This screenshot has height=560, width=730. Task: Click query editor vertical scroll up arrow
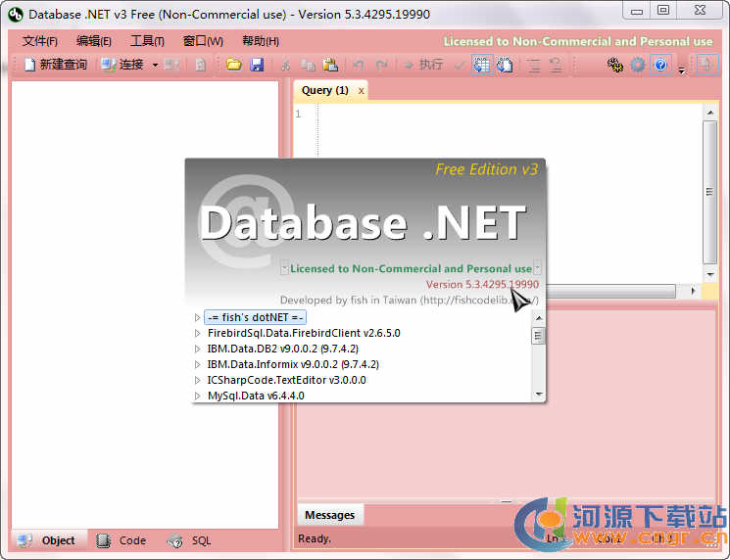pos(710,113)
